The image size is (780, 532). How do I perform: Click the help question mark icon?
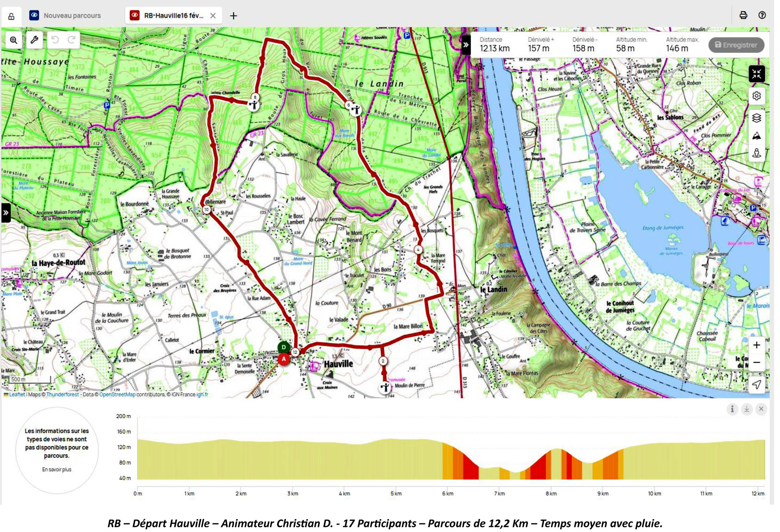click(x=762, y=15)
